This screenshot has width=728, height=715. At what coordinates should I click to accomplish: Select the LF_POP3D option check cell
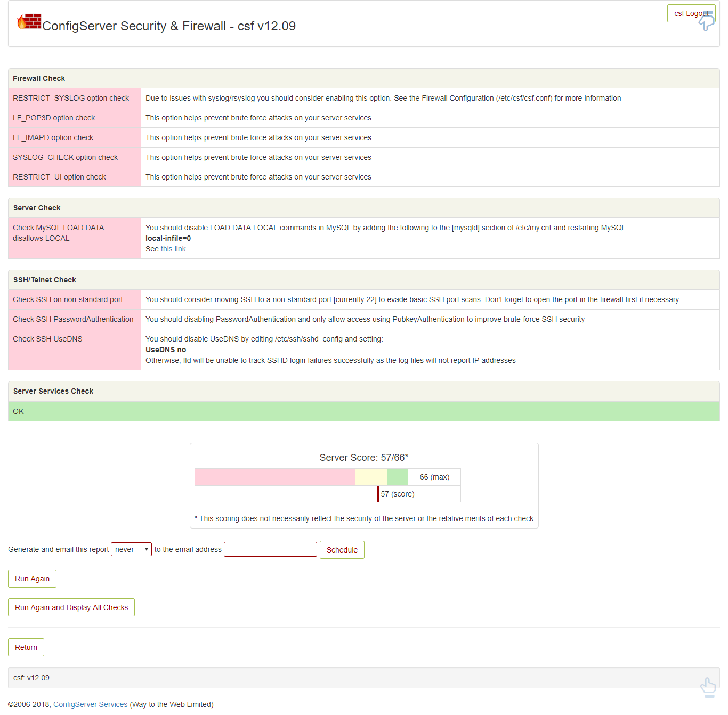[x=75, y=118]
